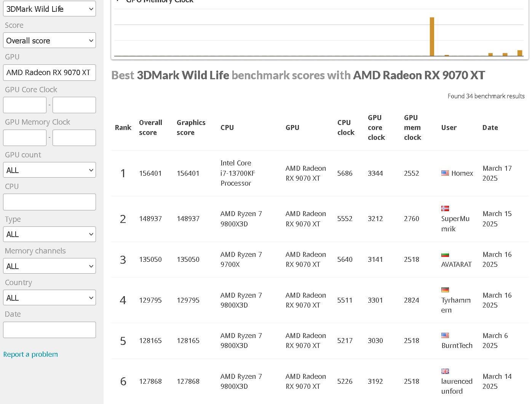The image size is (532, 404).
Task: Focus the CPU filter text field
Action: 50,202
